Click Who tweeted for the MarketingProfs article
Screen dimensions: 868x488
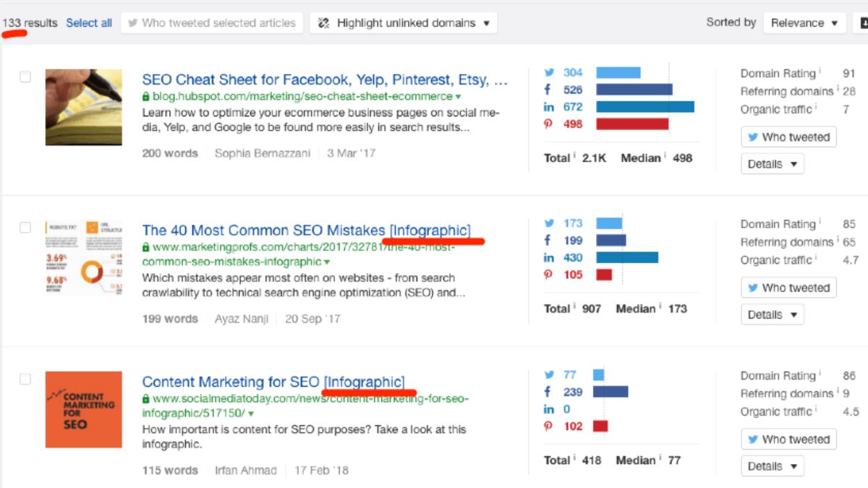(788, 288)
